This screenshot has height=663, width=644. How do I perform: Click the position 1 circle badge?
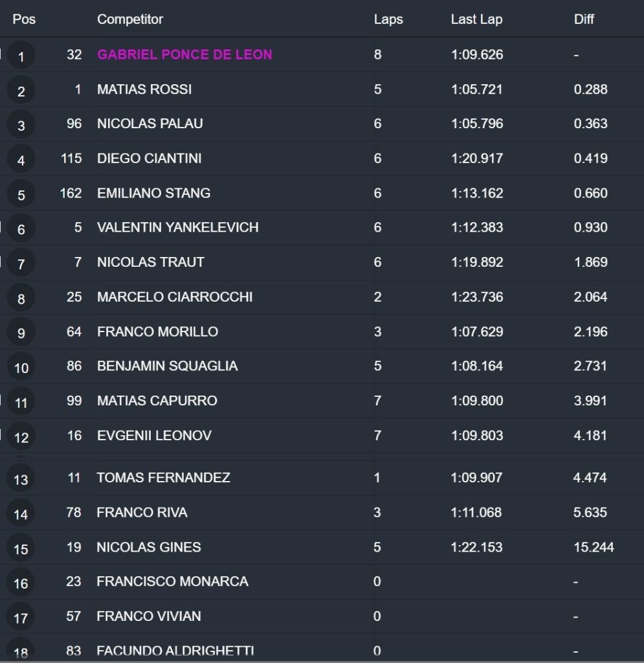[x=21, y=56]
